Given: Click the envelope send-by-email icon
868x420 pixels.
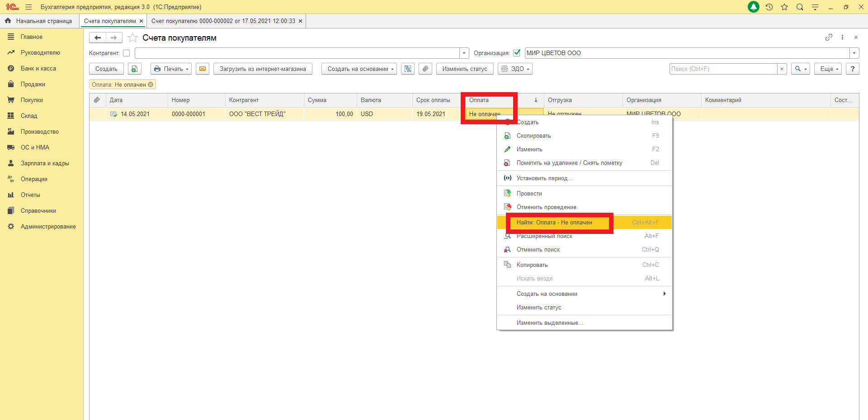Looking at the screenshot, I should pyautogui.click(x=202, y=69).
